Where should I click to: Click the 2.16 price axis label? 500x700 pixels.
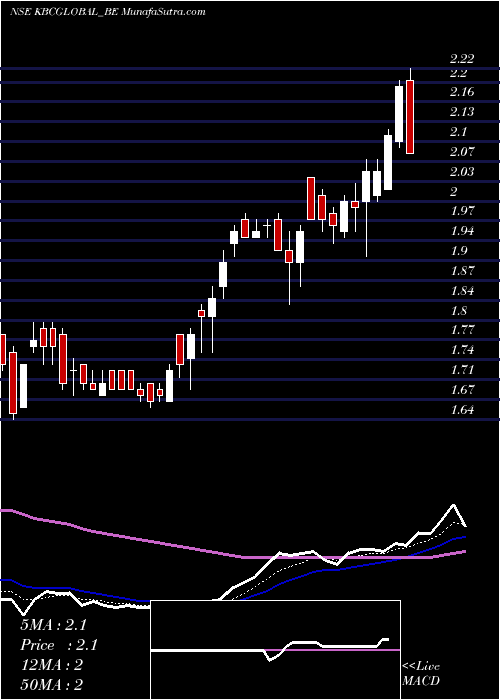[462, 92]
